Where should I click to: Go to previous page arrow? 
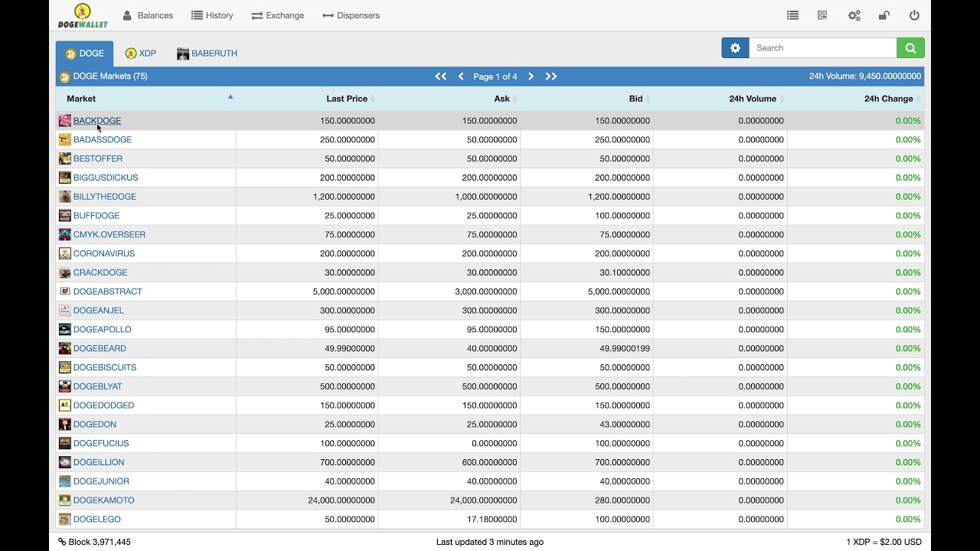point(461,77)
